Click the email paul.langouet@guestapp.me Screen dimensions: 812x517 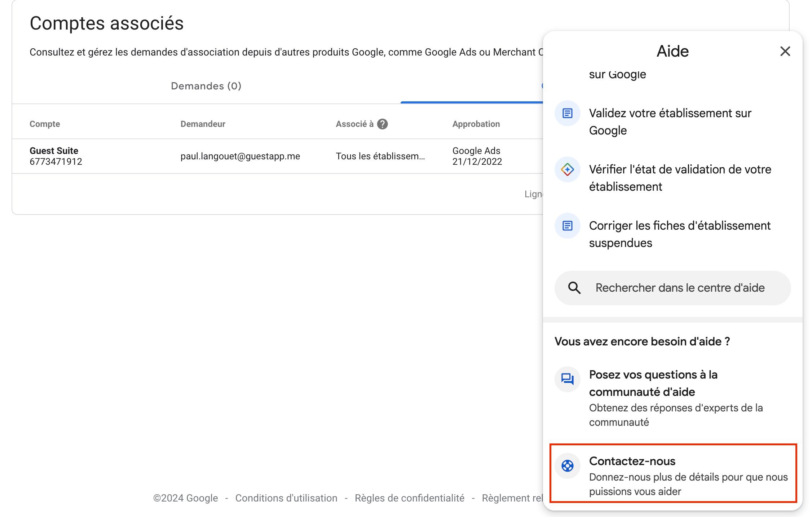point(240,156)
